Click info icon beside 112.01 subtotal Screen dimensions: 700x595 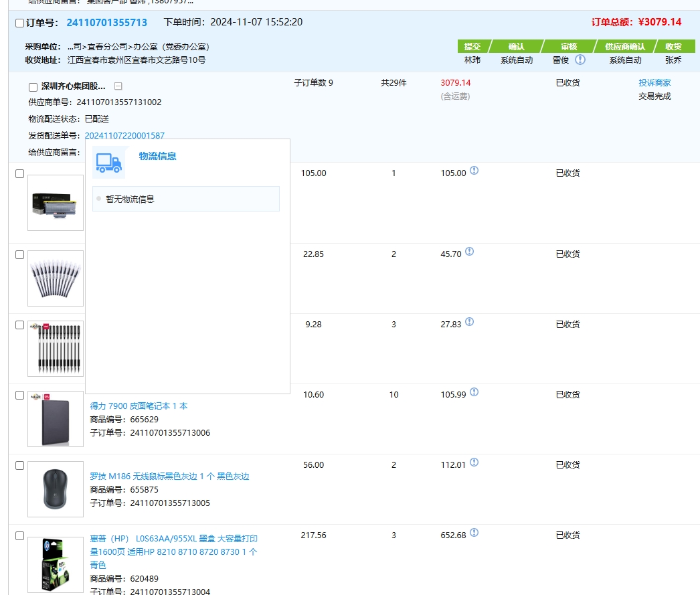pyautogui.click(x=474, y=462)
